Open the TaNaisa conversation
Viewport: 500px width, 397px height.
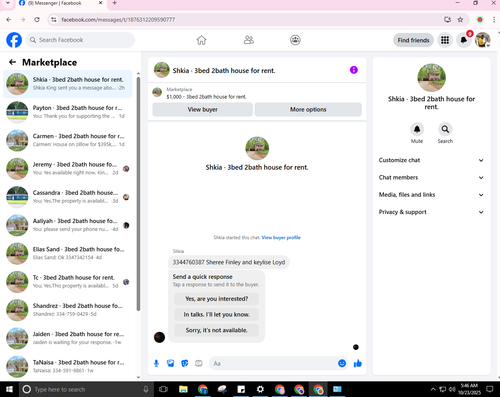(x=68, y=366)
